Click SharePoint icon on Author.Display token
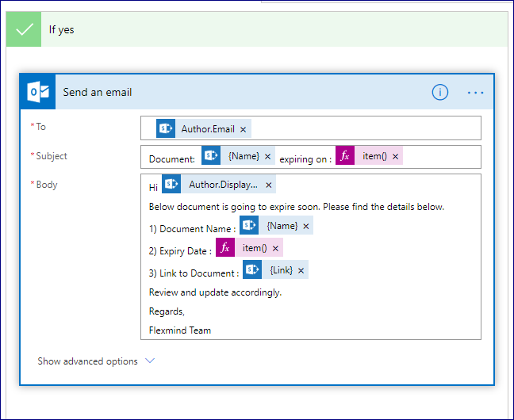This screenshot has width=514, height=420. point(171,184)
